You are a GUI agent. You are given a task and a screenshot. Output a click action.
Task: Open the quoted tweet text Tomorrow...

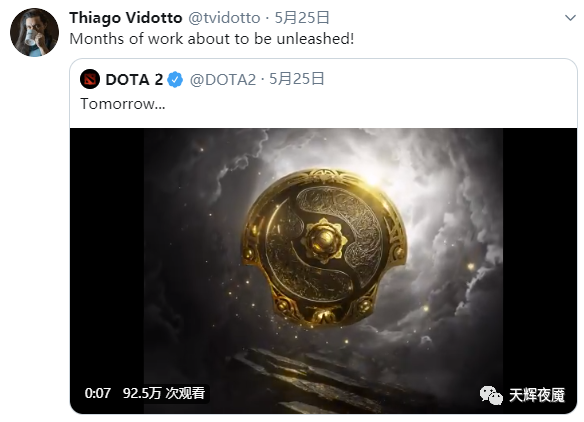click(x=123, y=104)
